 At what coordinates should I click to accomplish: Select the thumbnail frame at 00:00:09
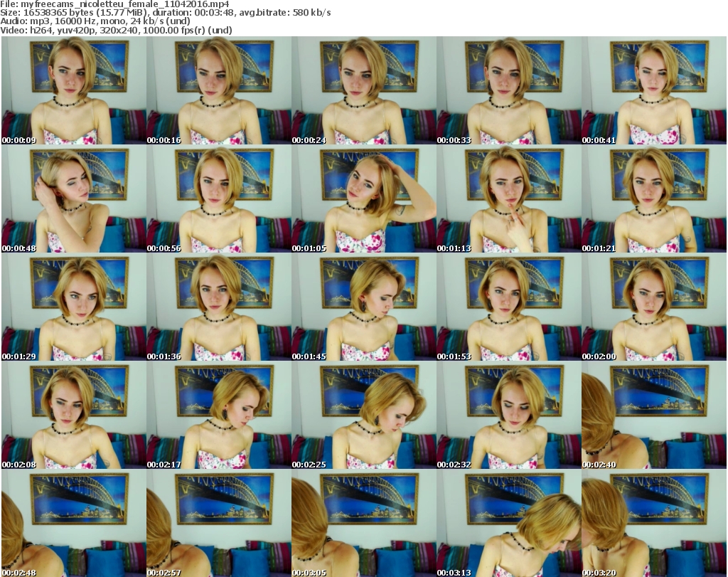74,90
